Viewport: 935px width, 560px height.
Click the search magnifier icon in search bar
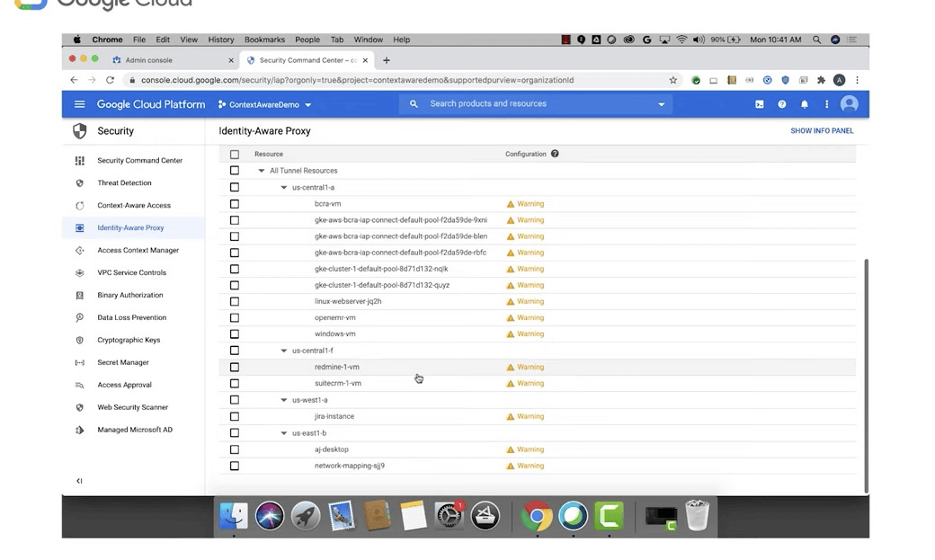click(414, 103)
